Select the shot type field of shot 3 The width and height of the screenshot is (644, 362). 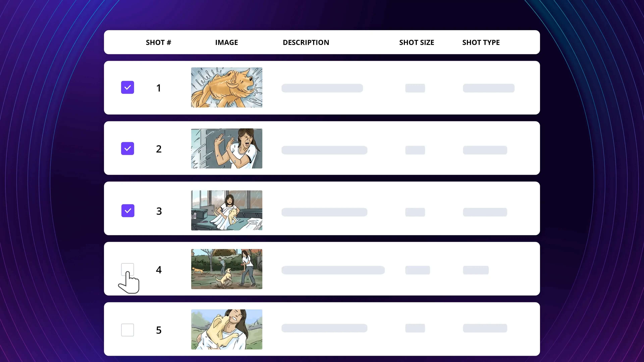click(x=485, y=212)
